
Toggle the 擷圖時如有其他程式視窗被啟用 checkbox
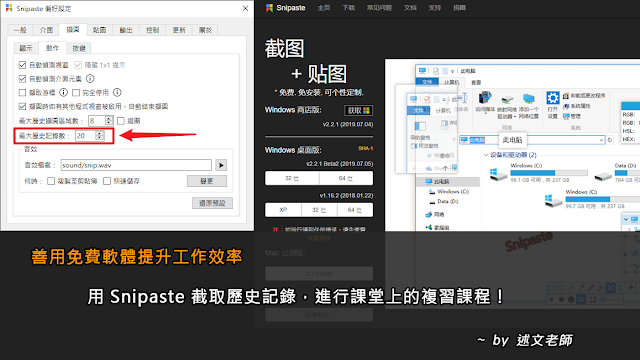(22, 107)
